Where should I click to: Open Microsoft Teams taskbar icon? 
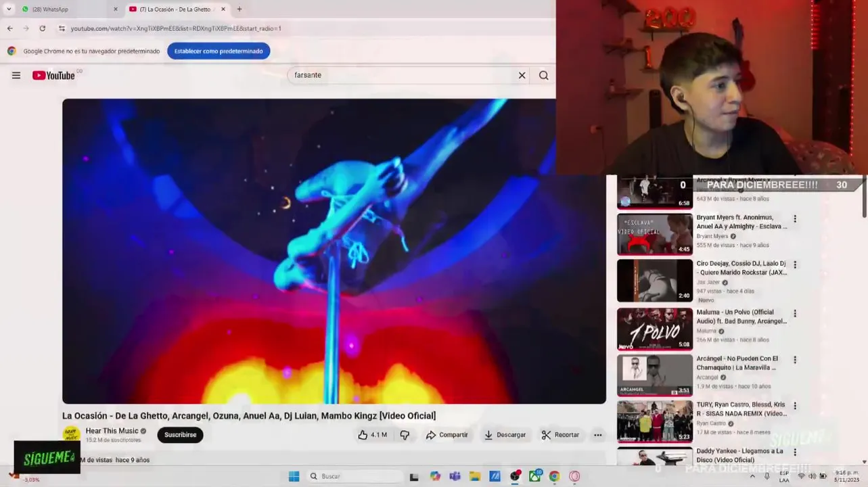pyautogui.click(x=455, y=476)
